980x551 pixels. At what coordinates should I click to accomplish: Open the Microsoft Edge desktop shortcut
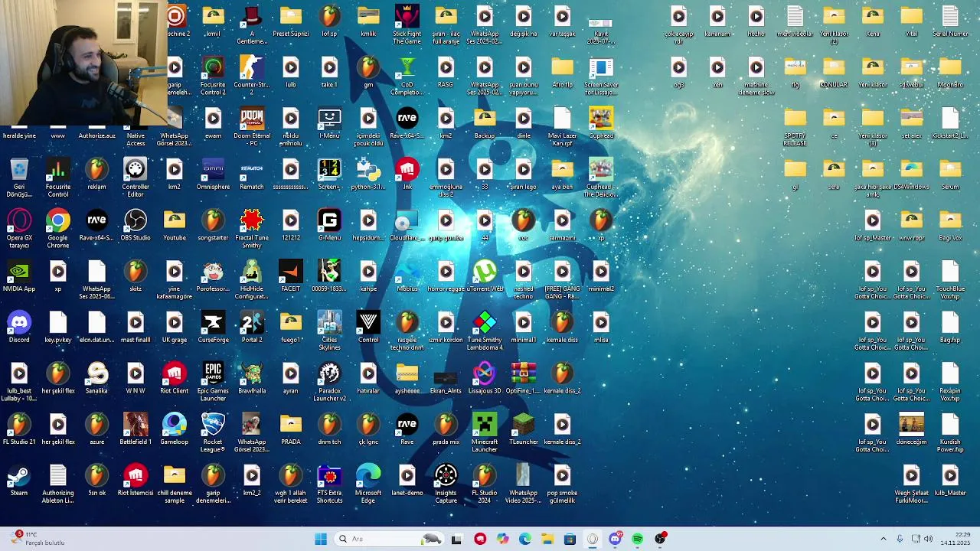pyautogui.click(x=367, y=484)
